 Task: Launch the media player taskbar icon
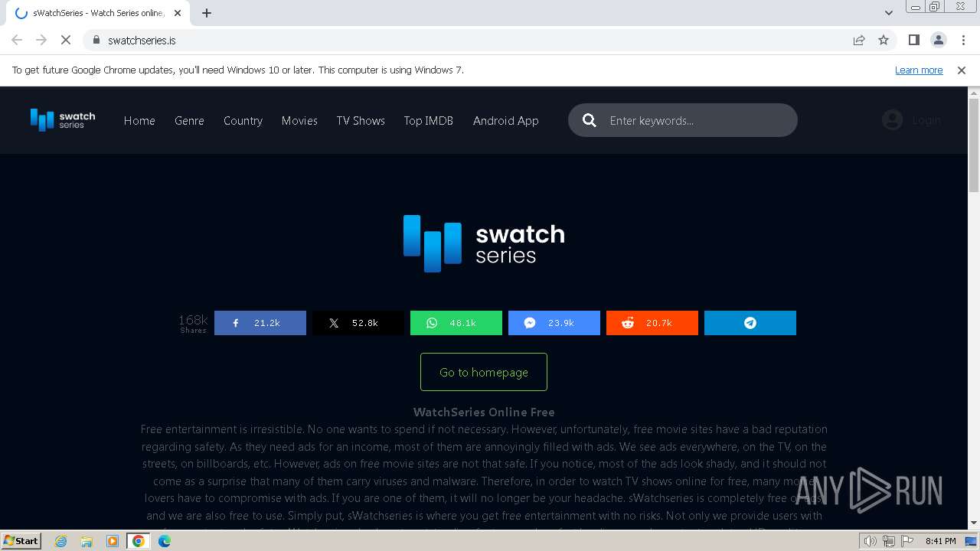(113, 541)
